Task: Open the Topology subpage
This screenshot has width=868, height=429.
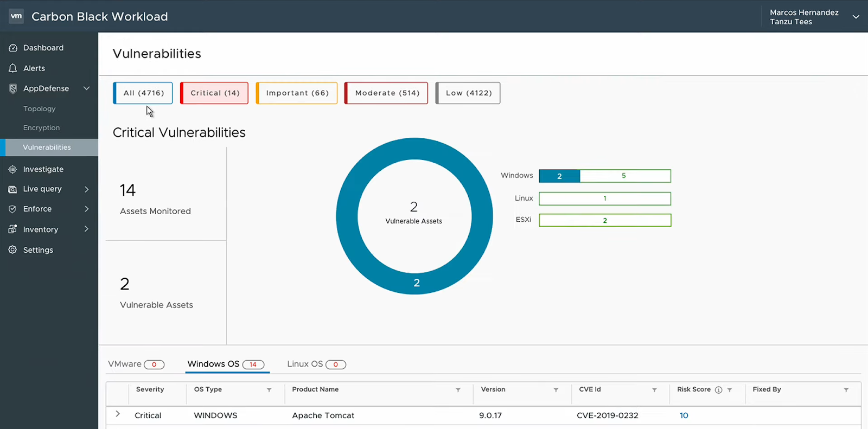Action: pyautogui.click(x=39, y=109)
